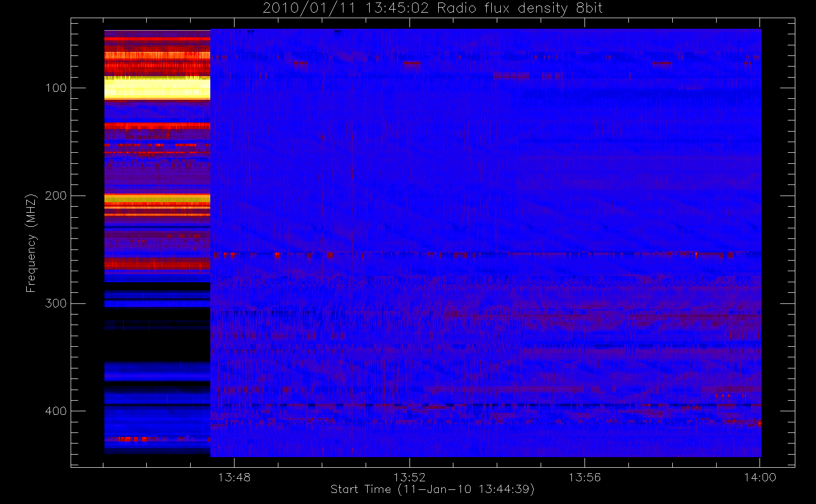
Task: Click the yellow-orange band near 200 MHz
Action: coord(157,199)
